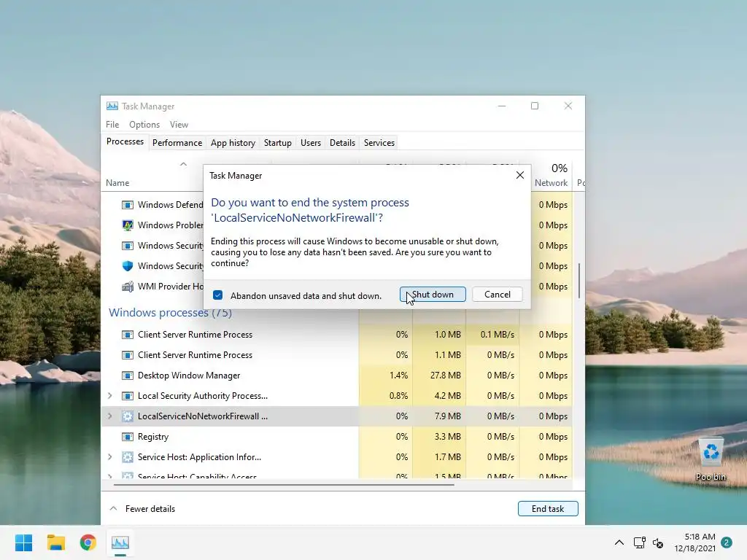The height and width of the screenshot is (560, 747).
Task: Uncheck Abandon unsaved data and shut down
Action: coord(217,295)
